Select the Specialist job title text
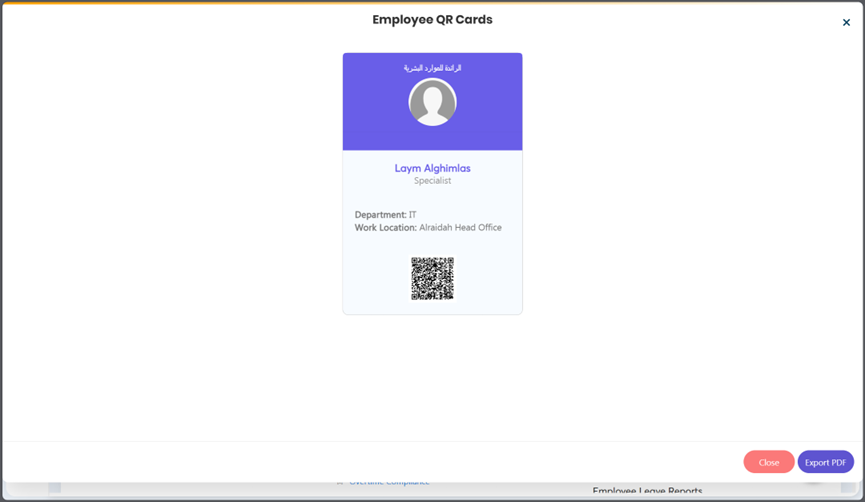Image resolution: width=865 pixels, height=502 pixels. [432, 181]
